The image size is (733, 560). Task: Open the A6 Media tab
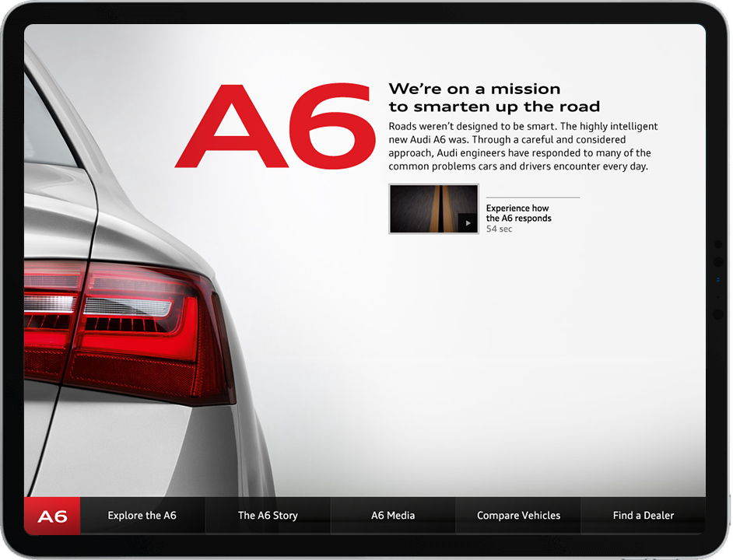[x=393, y=516]
